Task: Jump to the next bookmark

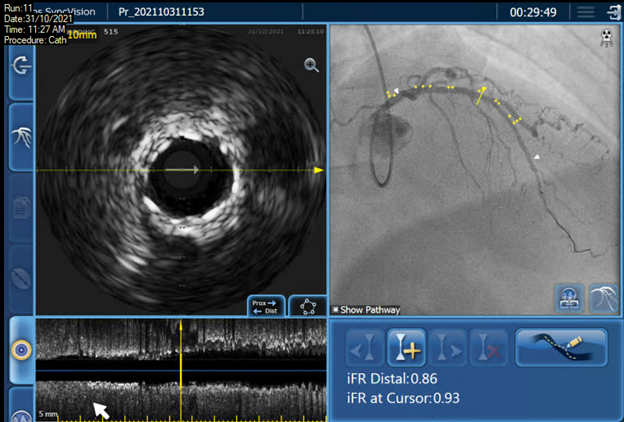Action: [448, 347]
